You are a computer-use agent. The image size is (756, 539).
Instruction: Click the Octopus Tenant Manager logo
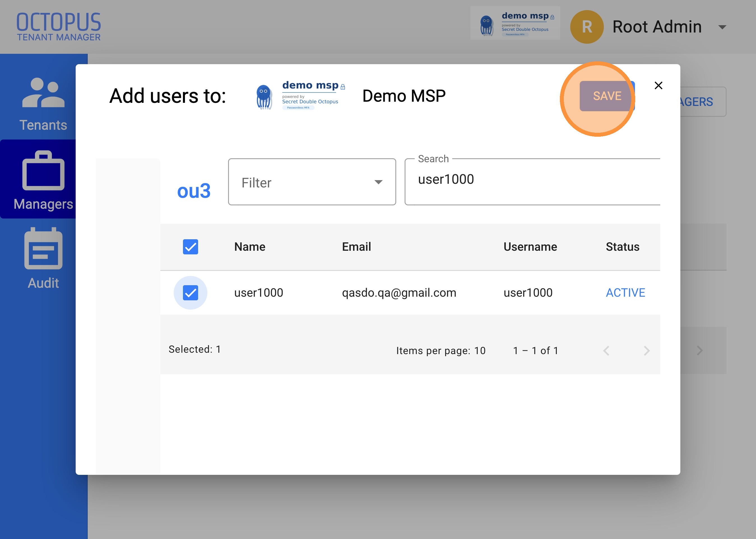click(59, 27)
